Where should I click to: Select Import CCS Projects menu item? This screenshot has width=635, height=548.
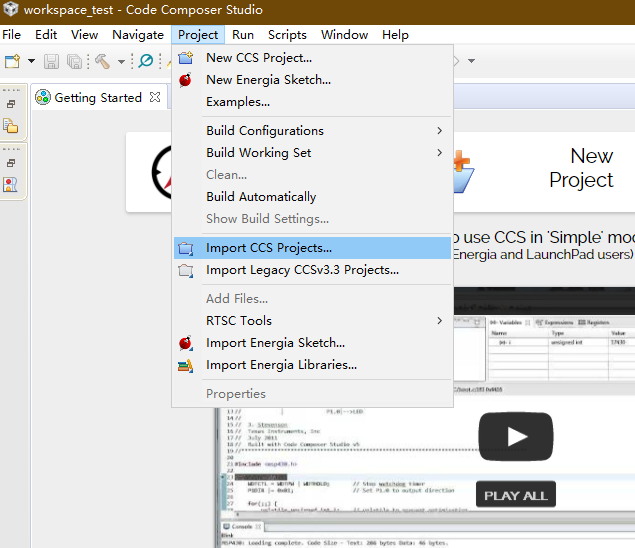(269, 248)
